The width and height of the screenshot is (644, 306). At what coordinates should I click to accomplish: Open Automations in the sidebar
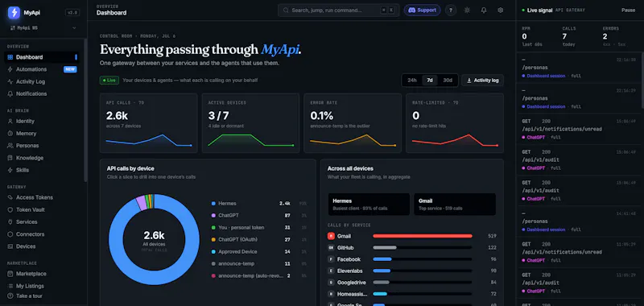click(x=41, y=69)
